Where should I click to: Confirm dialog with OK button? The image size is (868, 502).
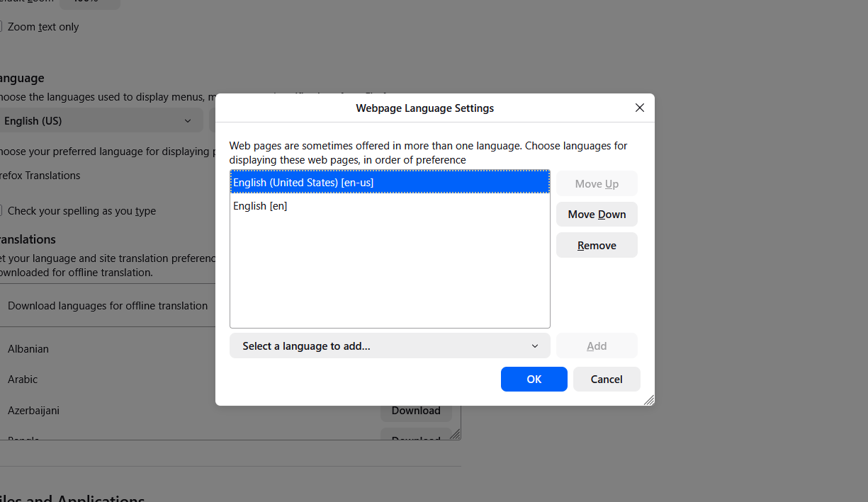534,379
